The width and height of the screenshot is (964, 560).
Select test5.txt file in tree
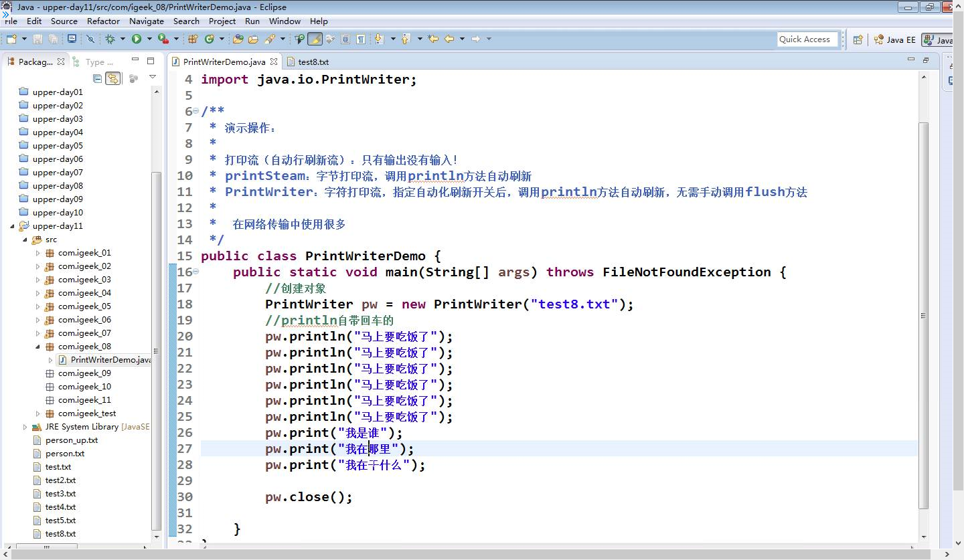point(54,521)
